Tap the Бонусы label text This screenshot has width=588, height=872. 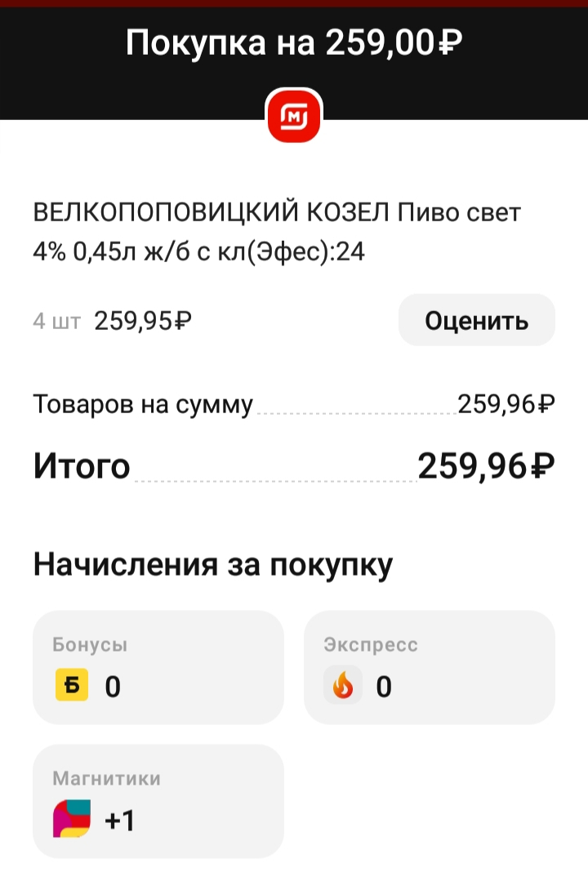90,644
